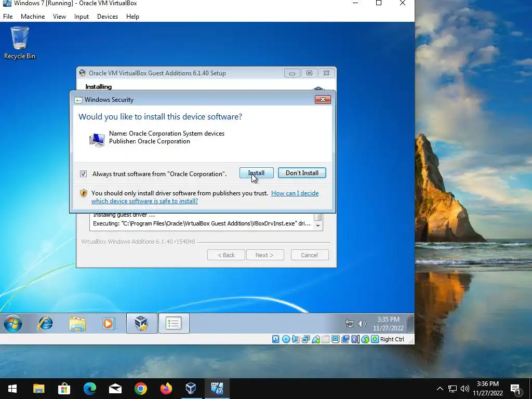Launch Google Chrome from host taskbar
The width and height of the screenshot is (532, 399).
tap(140, 389)
